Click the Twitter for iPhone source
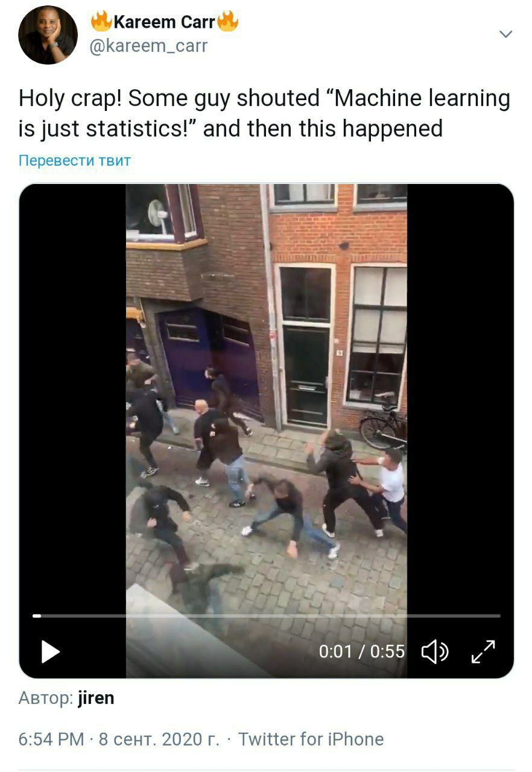 311,739
